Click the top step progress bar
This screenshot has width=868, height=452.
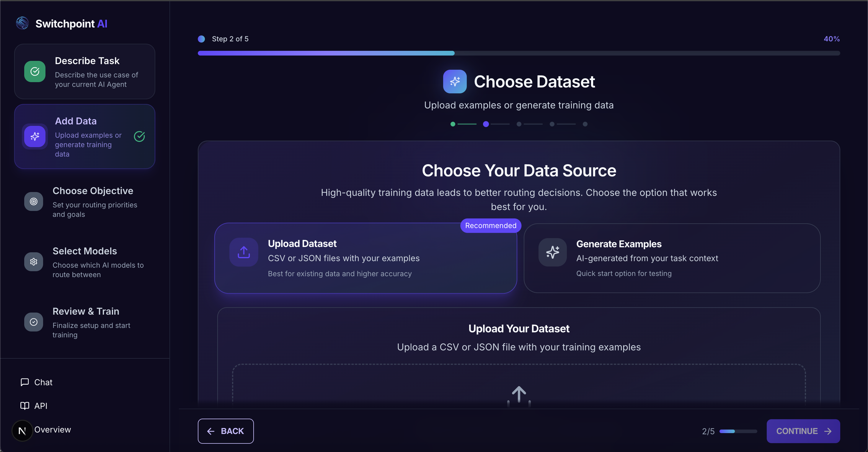point(518,53)
